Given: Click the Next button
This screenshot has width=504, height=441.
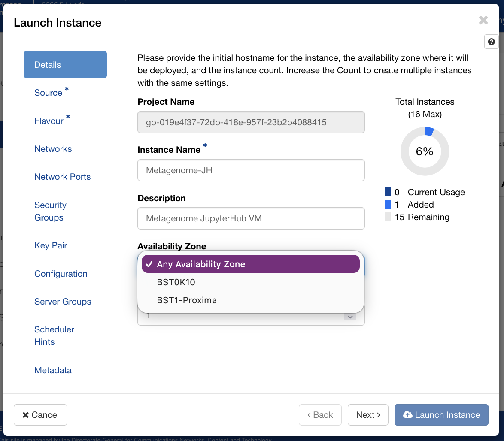Looking at the screenshot, I should [368, 415].
